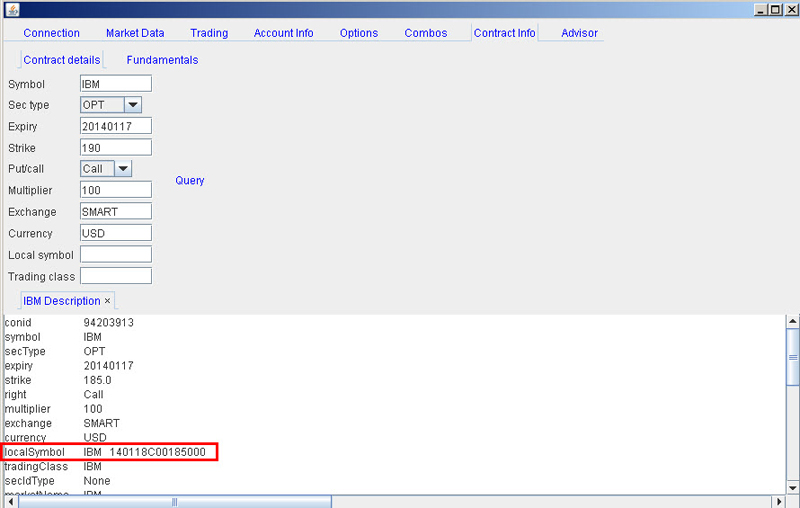This screenshot has width=800, height=508.
Task: Switch to the Contract details sub-tab
Action: pyautogui.click(x=62, y=60)
